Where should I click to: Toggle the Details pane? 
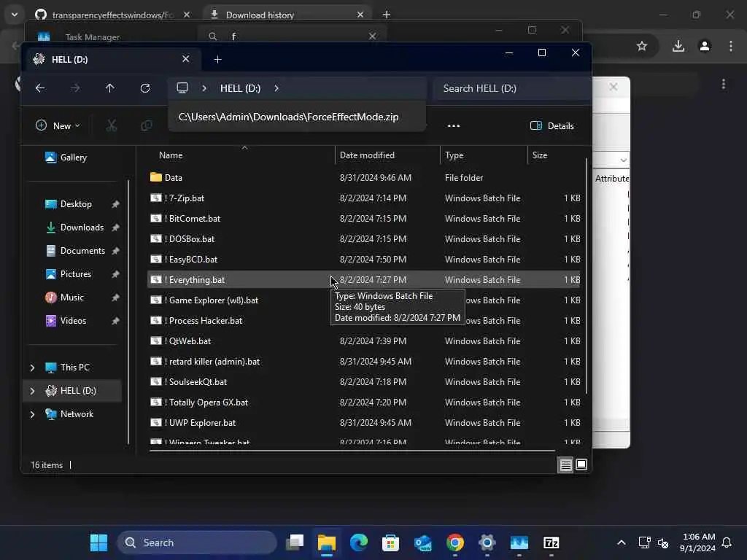point(551,125)
